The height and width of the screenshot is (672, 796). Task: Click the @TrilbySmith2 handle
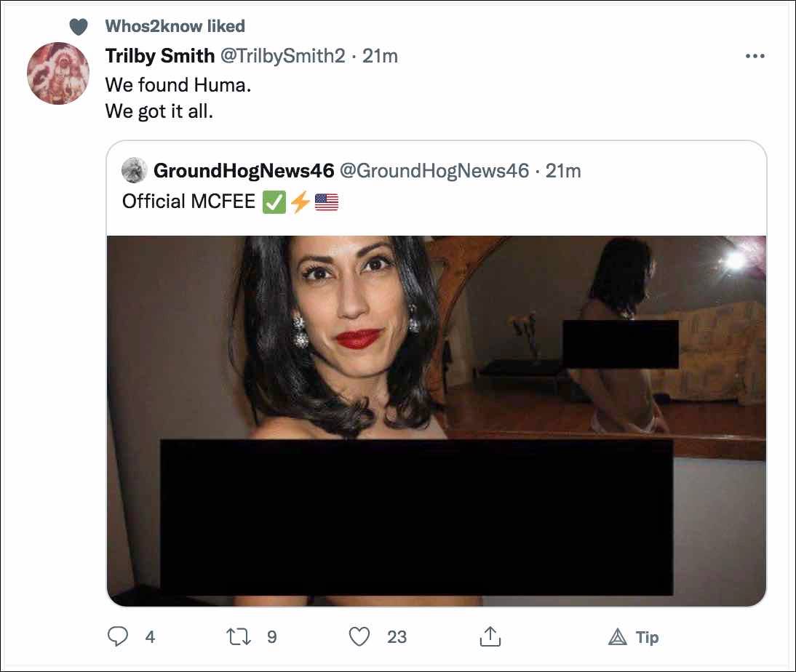(283, 56)
